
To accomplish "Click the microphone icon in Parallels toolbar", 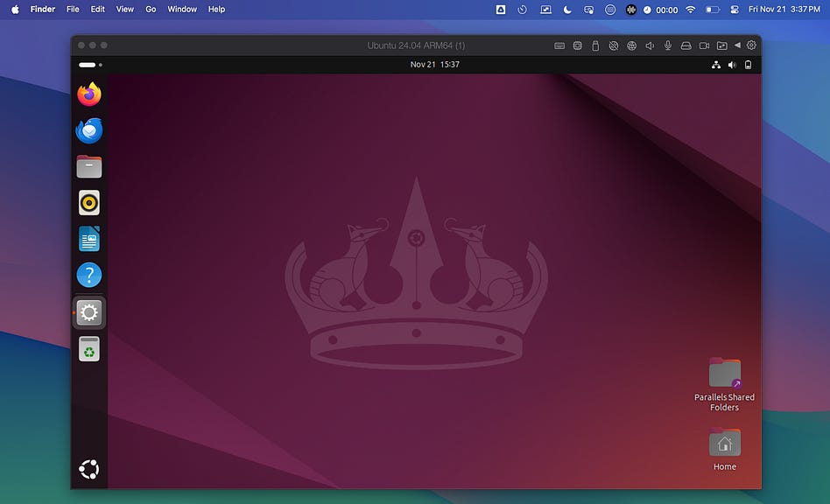I will 668,45.
